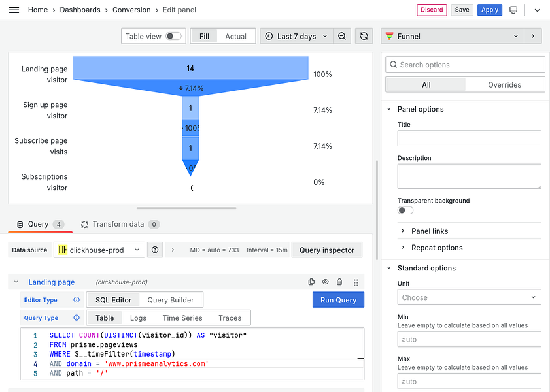Screen dimensions: 550x392
Task: Go to Conversion dashboard breadcrumb
Action: pyautogui.click(x=131, y=10)
